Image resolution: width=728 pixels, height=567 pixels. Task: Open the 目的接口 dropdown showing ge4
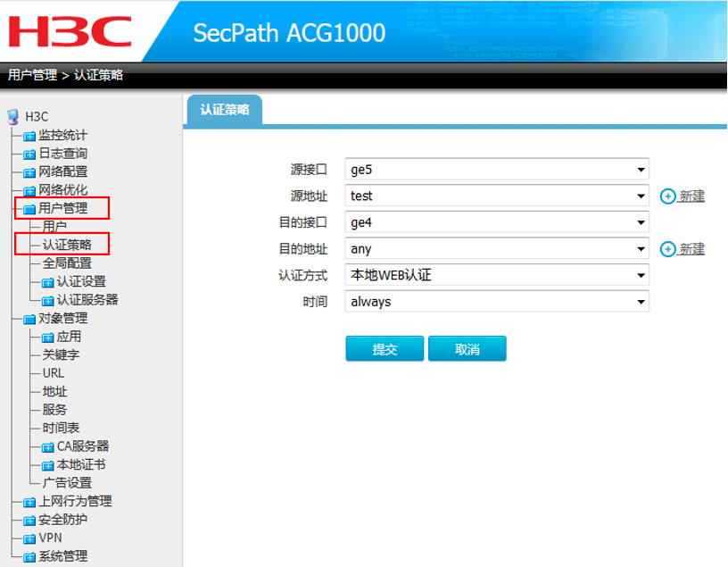pos(496,222)
